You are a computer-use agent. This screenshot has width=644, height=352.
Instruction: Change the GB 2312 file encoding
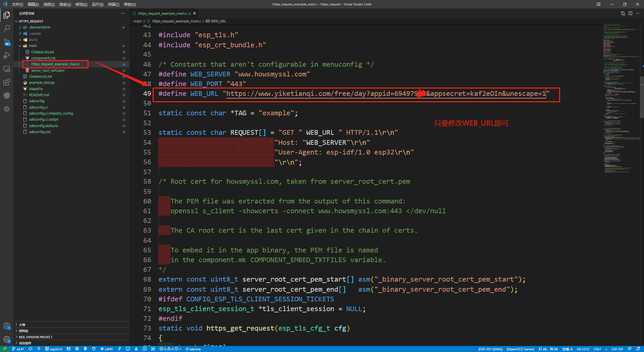tap(583, 349)
